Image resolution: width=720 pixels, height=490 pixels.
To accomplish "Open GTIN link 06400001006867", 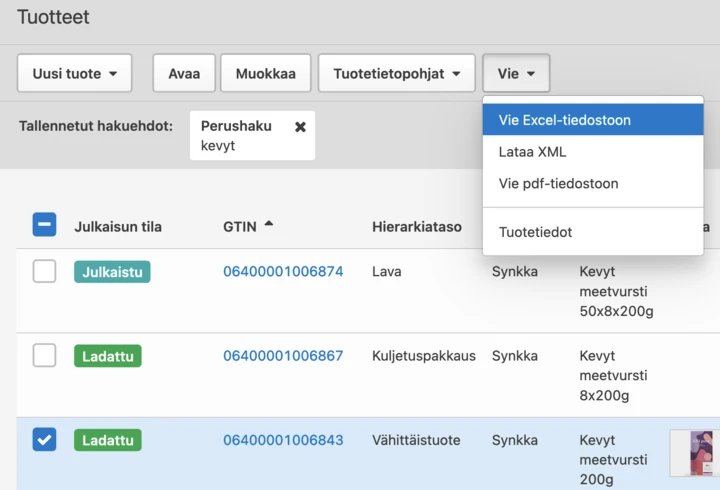I will click(283, 356).
